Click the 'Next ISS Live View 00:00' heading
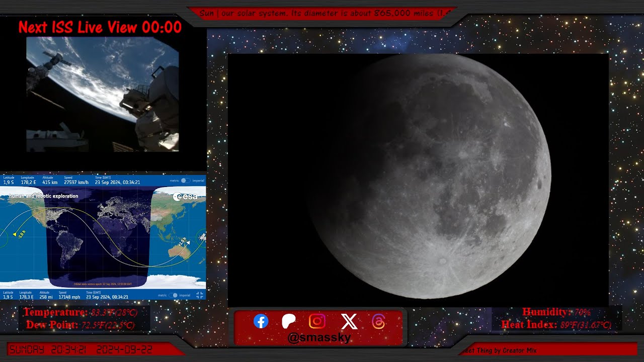Screen dimensions: 644x362 (x=100, y=27)
